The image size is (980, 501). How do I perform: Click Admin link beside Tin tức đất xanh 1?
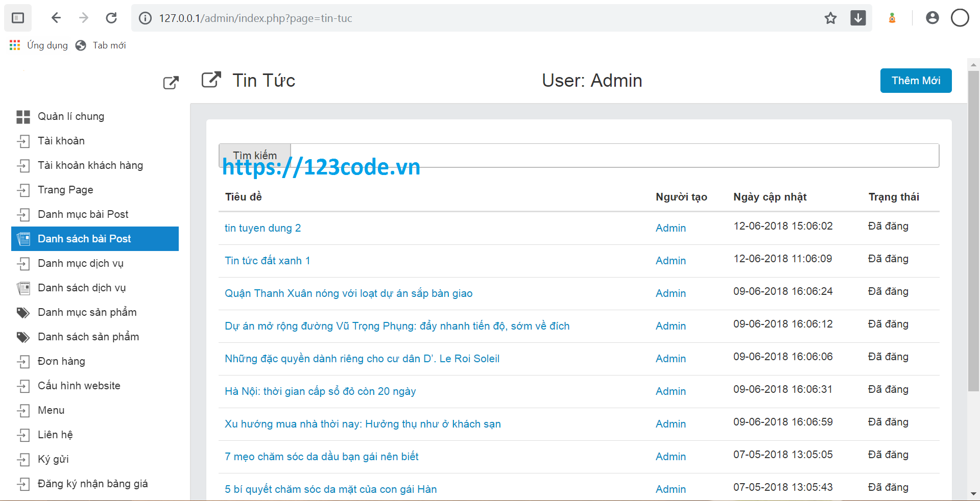tap(670, 261)
